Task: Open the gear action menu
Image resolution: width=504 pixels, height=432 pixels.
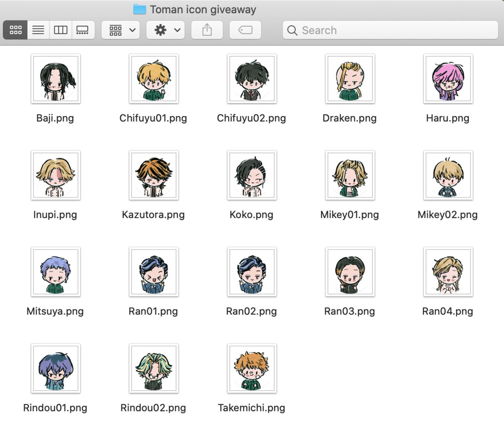Action: click(165, 30)
